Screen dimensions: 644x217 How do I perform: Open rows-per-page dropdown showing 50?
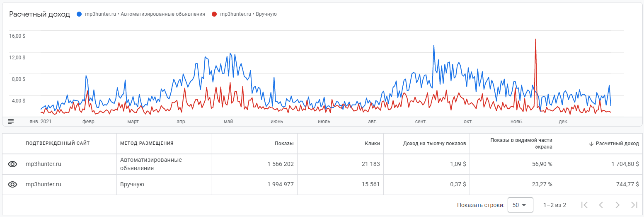pyautogui.click(x=520, y=205)
